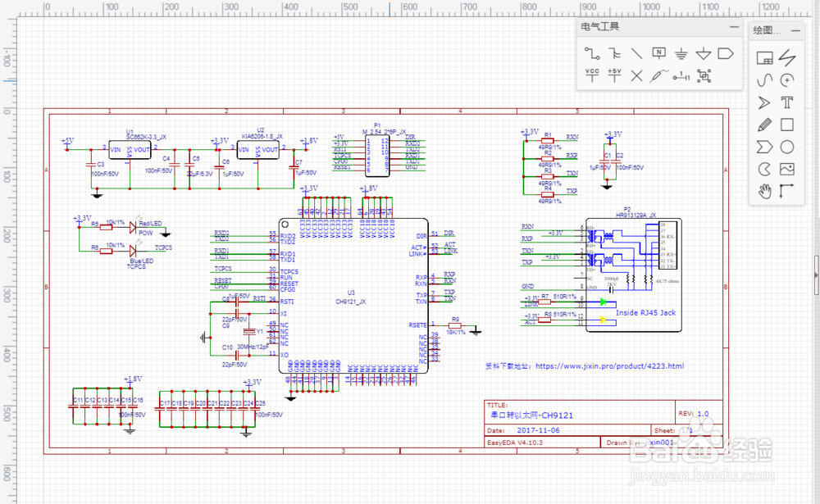Viewport: 820px width, 504px height.
Task: Collapse the 电气工具 panel
Action: click(734, 27)
